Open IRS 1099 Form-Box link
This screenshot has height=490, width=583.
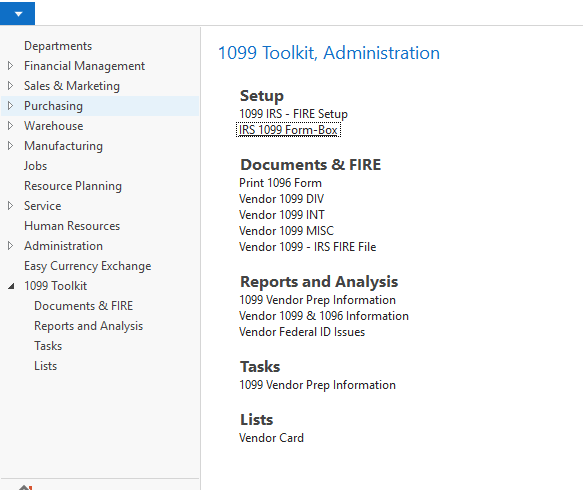coord(288,130)
